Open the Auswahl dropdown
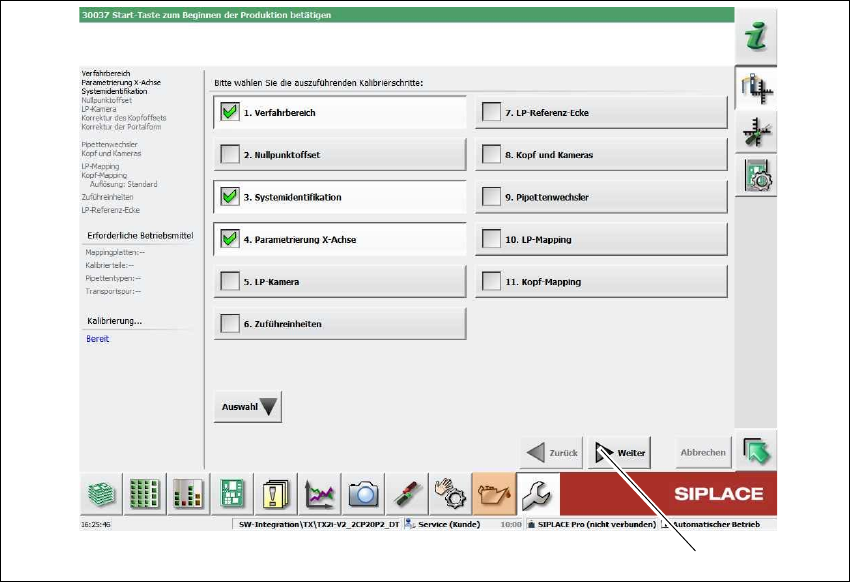Screen dimensions: 850x582 tap(248, 406)
